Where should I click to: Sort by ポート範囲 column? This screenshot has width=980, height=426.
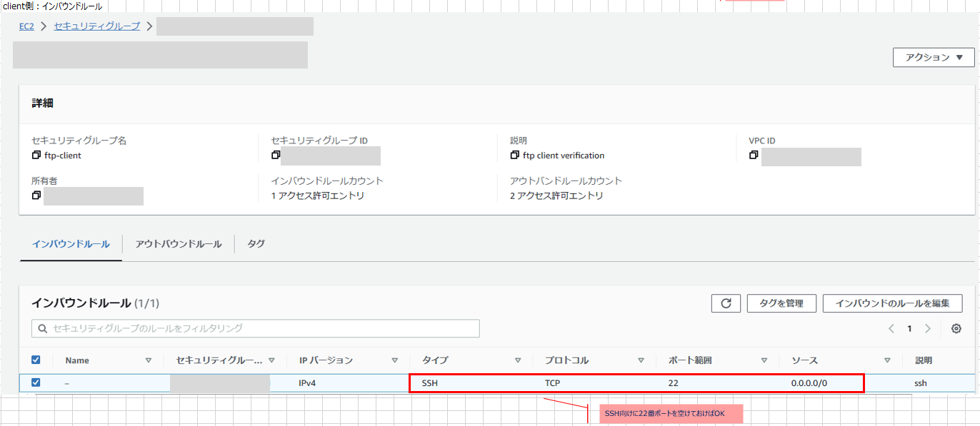click(764, 360)
